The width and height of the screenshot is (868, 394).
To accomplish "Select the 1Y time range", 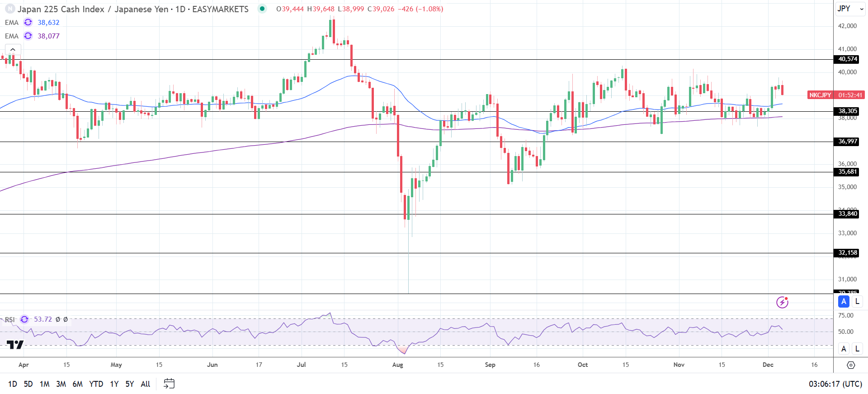I will (x=114, y=384).
